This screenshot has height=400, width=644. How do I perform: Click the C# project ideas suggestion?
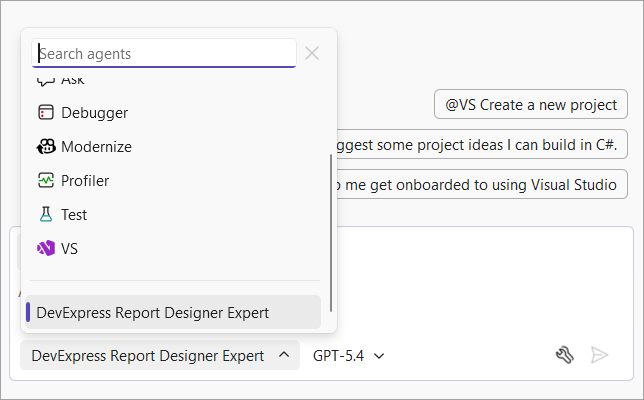(482, 145)
